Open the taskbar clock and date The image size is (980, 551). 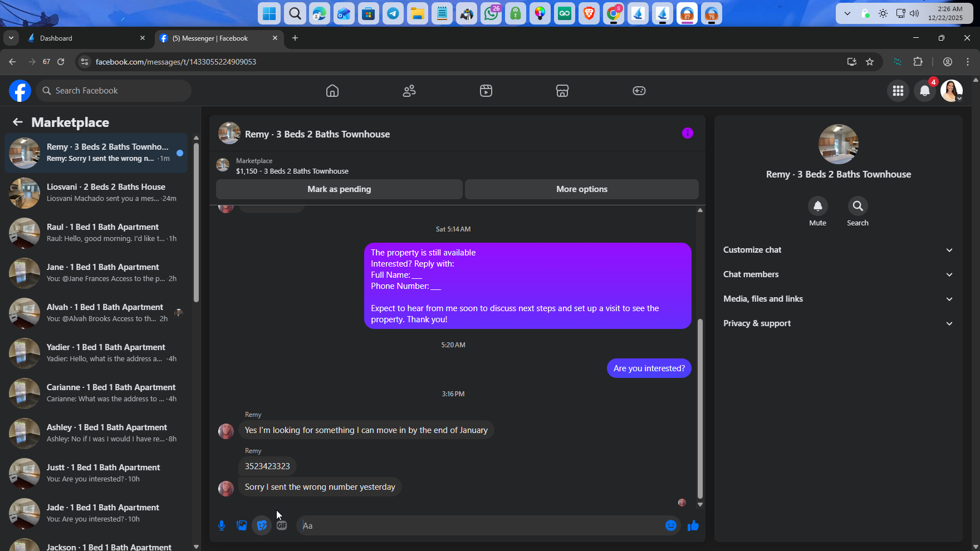pos(945,13)
